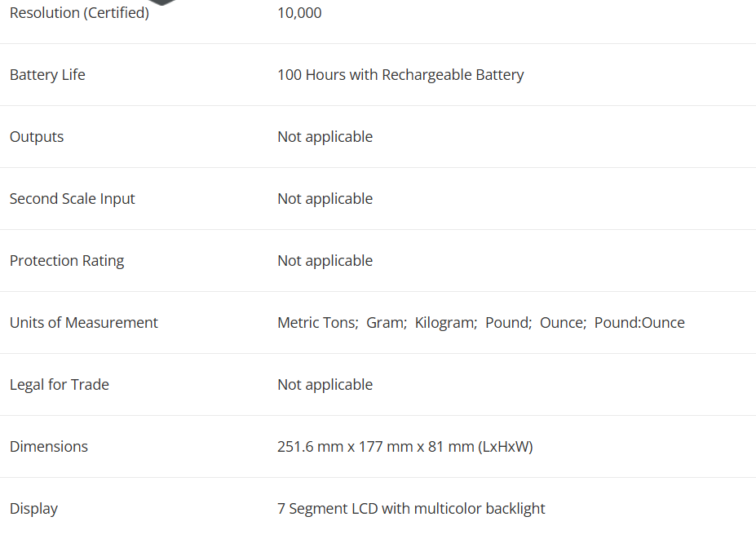The image size is (756, 539).
Task: Click the Pound:Ounce unit text
Action: click(639, 323)
